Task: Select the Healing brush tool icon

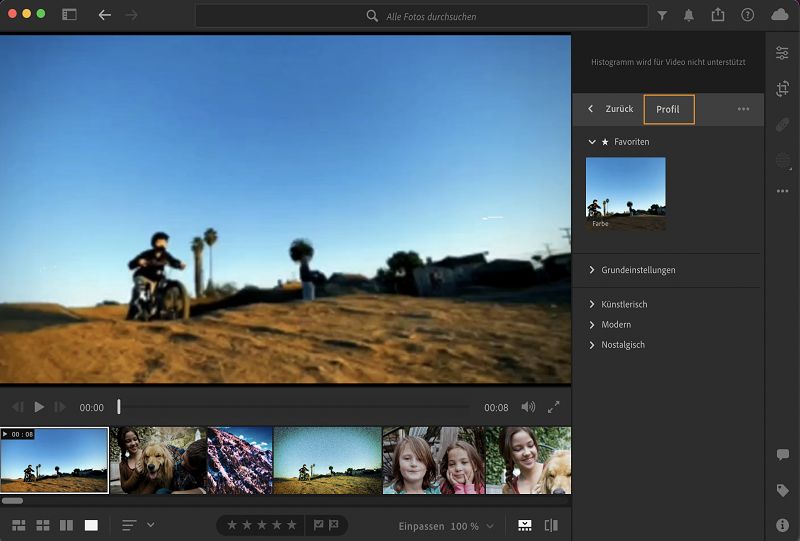Action: 782,125
